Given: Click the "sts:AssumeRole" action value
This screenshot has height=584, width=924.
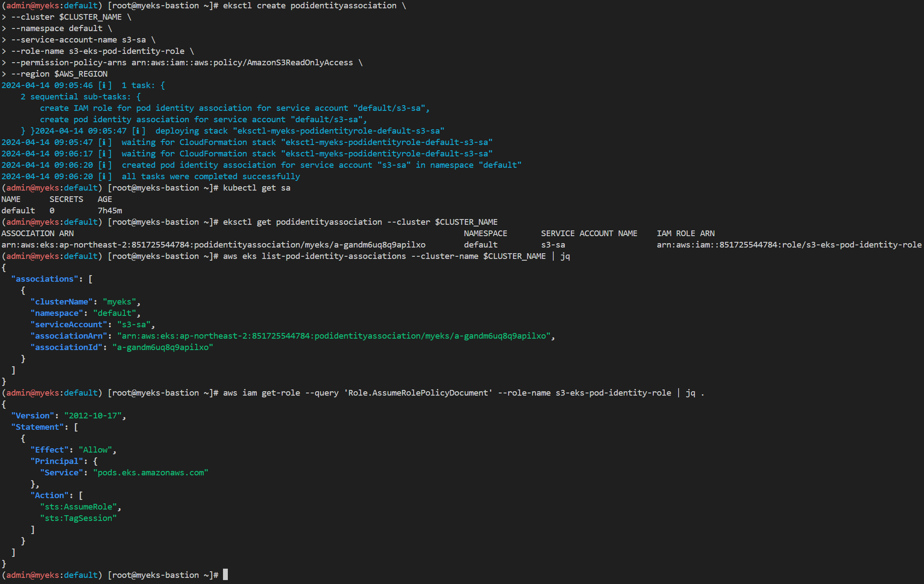Looking at the screenshot, I should coord(78,507).
